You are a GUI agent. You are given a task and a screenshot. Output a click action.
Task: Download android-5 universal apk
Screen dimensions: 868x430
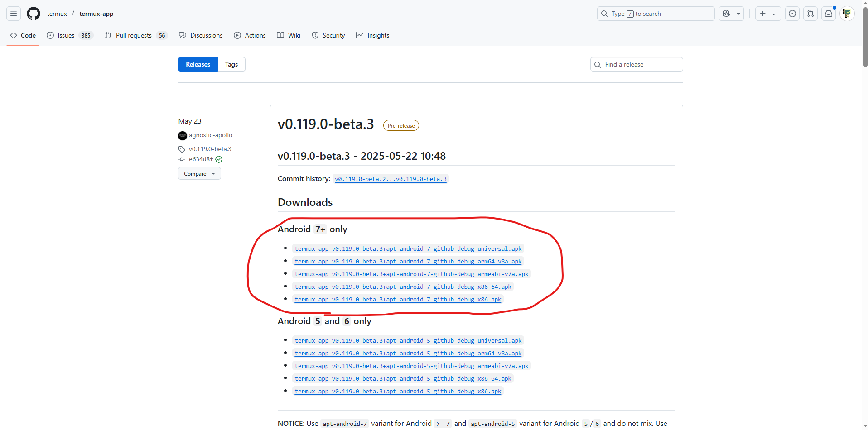[x=408, y=341]
